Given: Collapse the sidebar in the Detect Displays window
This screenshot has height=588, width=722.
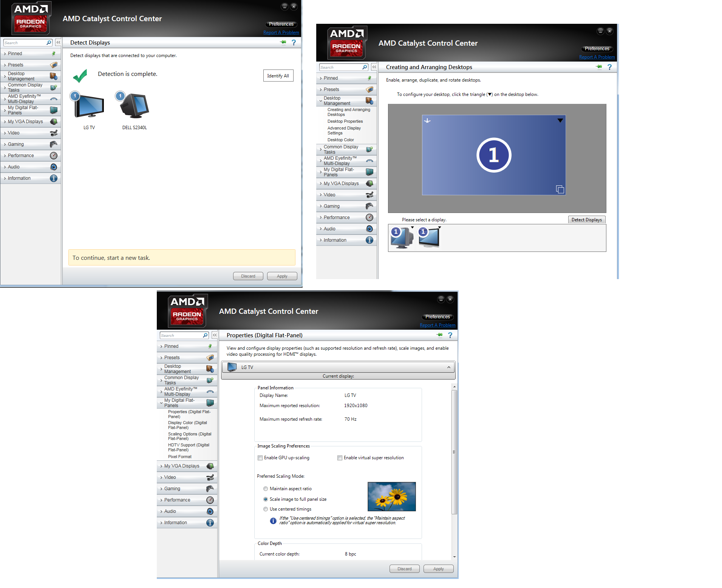Looking at the screenshot, I should 58,42.
